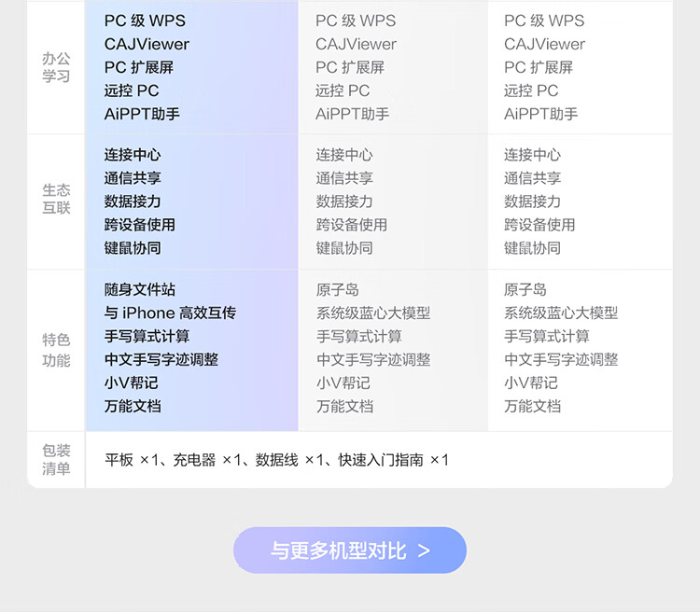
Task: Select the 生态互联 row label
Action: (x=56, y=199)
